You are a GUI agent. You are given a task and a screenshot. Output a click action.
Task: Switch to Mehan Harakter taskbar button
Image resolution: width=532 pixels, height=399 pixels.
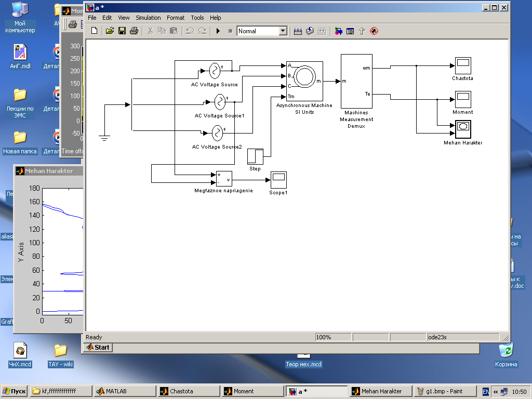pyautogui.click(x=381, y=391)
